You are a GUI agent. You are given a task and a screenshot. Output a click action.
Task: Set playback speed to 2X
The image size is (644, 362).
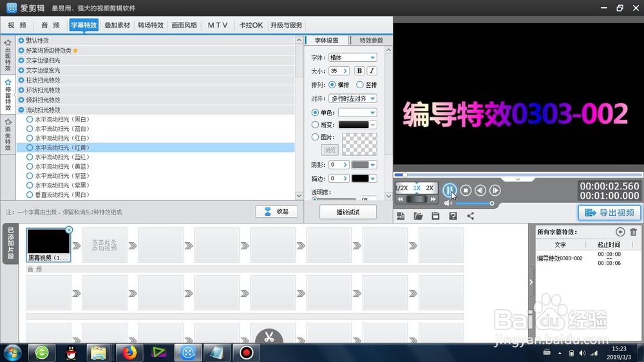click(430, 188)
